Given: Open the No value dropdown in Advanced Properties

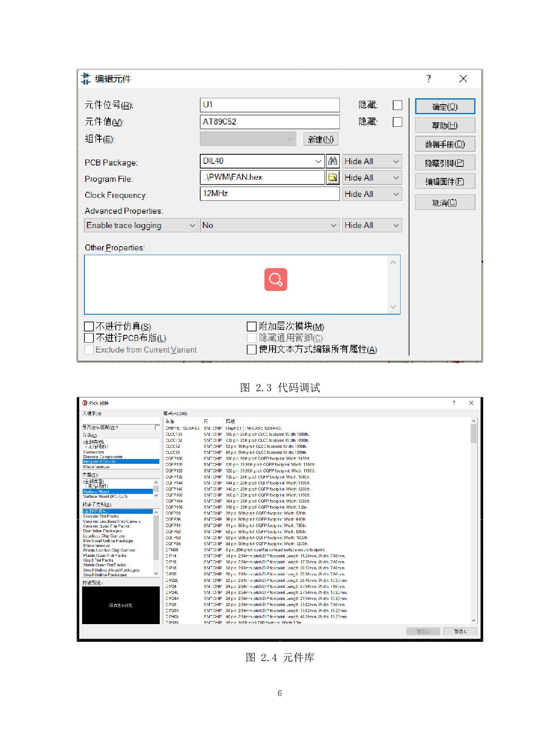Looking at the screenshot, I should 270,225.
